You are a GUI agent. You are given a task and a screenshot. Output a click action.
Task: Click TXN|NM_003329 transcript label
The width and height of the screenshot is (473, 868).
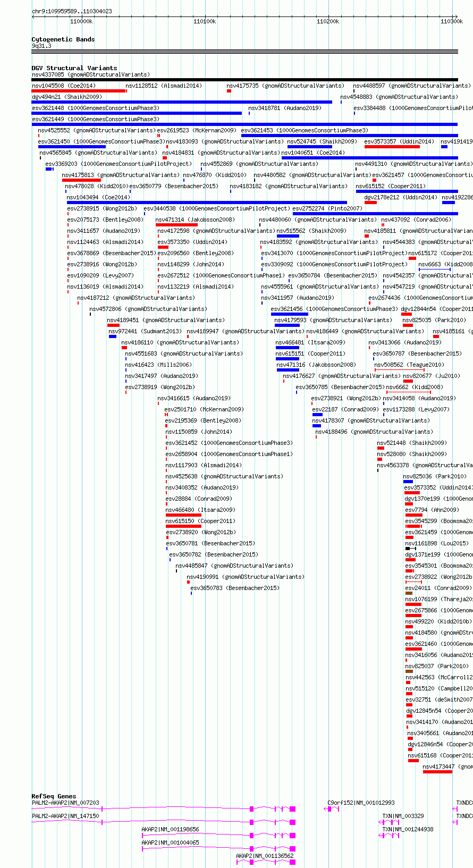(x=403, y=816)
